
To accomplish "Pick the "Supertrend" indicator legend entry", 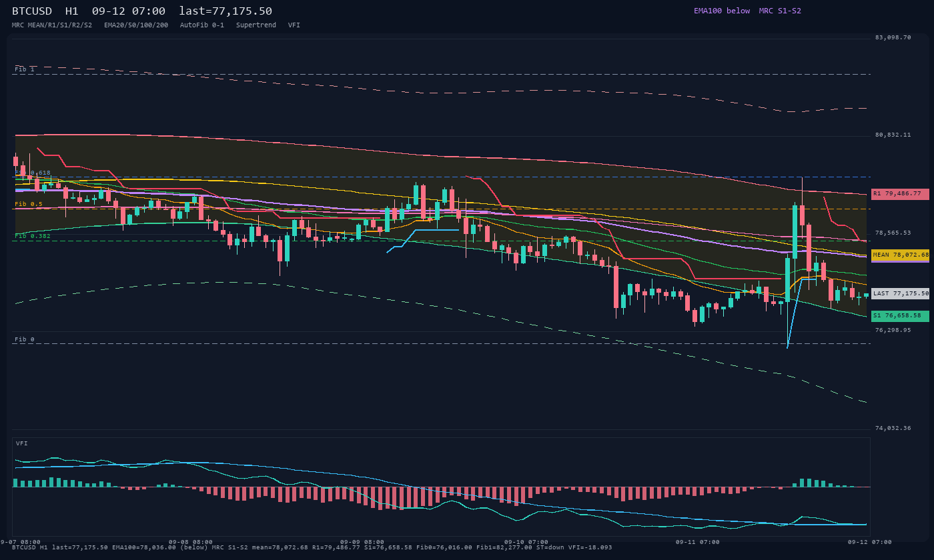I will coord(256,25).
